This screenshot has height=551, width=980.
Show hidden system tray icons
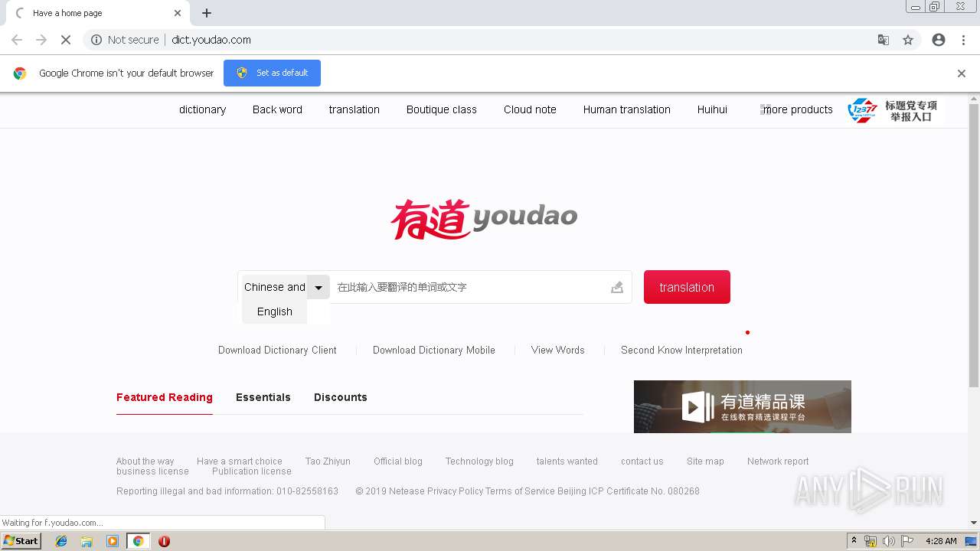pos(854,541)
